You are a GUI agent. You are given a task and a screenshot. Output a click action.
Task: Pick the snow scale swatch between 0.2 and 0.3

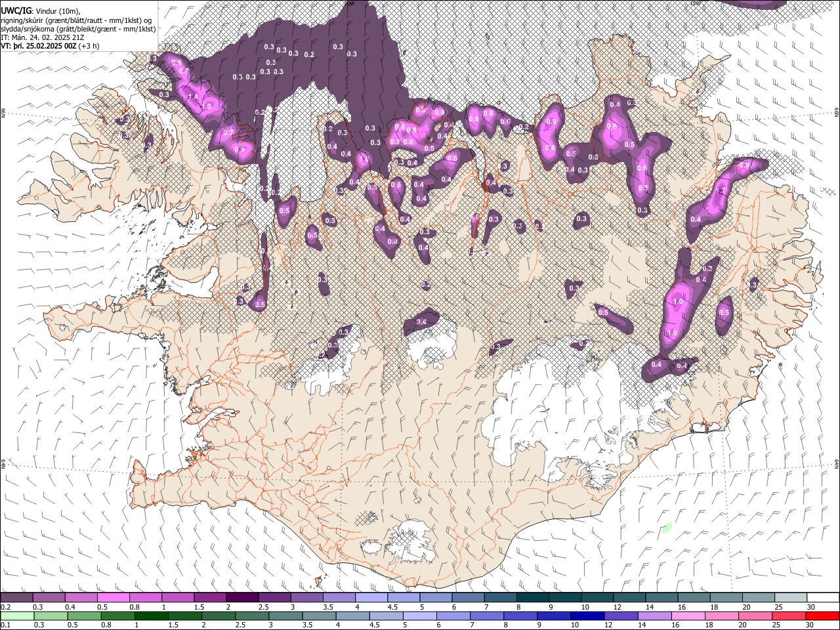[x=17, y=597]
